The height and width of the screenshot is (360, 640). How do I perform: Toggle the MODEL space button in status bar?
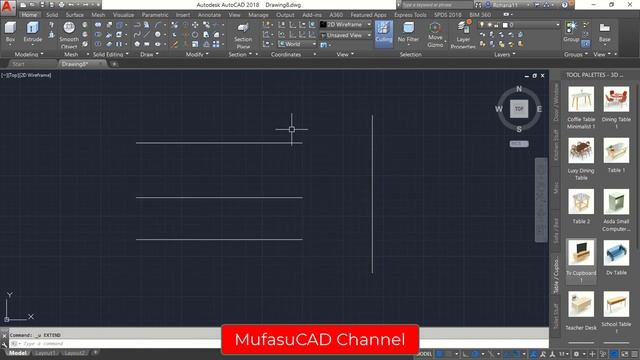424,354
